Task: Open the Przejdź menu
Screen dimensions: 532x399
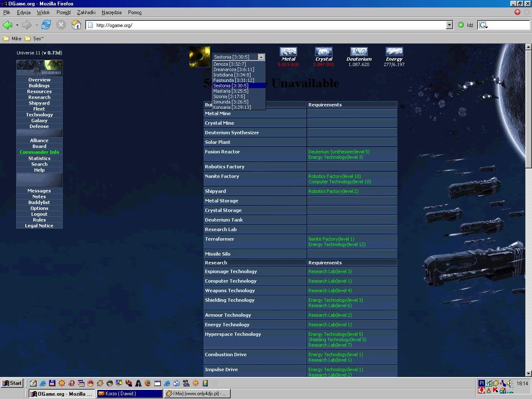Action: 64,12
